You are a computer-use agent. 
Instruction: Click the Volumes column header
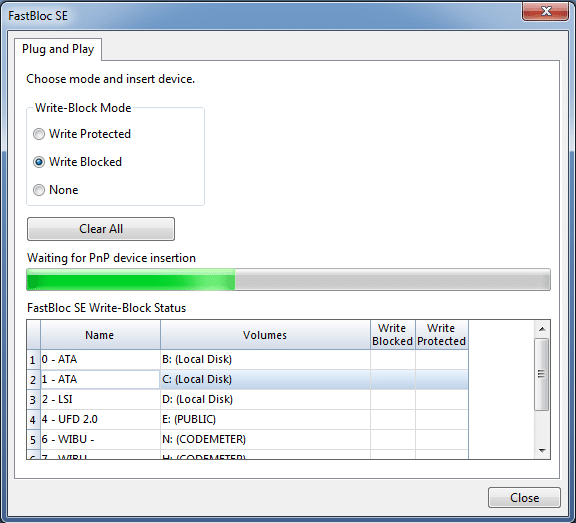click(265, 335)
